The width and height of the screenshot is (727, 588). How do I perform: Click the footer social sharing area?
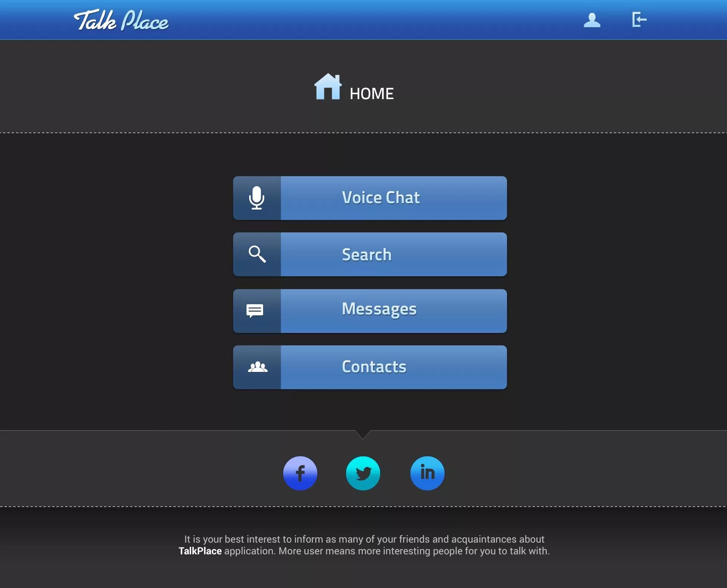(363, 473)
